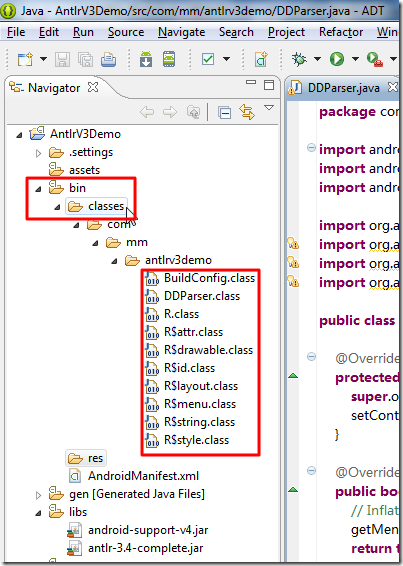Viewport: 403px width, 566px height.
Task: Select R$menu.class file
Action: (200, 404)
